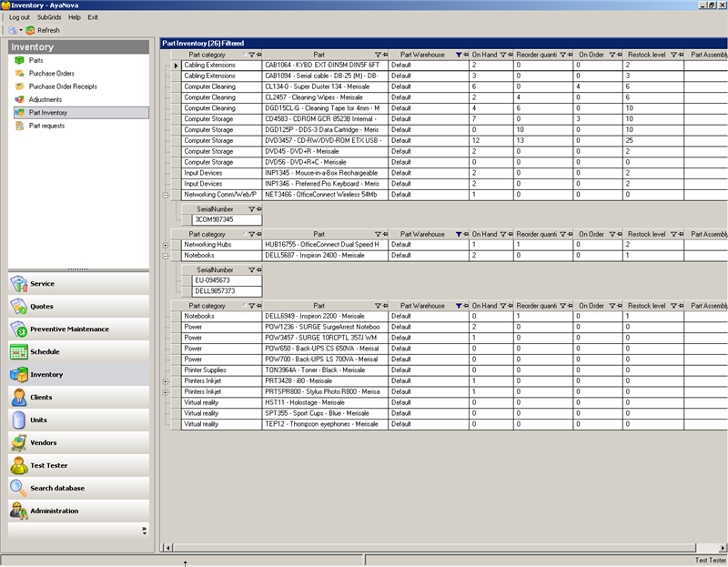Open the Help menu
This screenshot has height=567, width=728.
[x=75, y=17]
